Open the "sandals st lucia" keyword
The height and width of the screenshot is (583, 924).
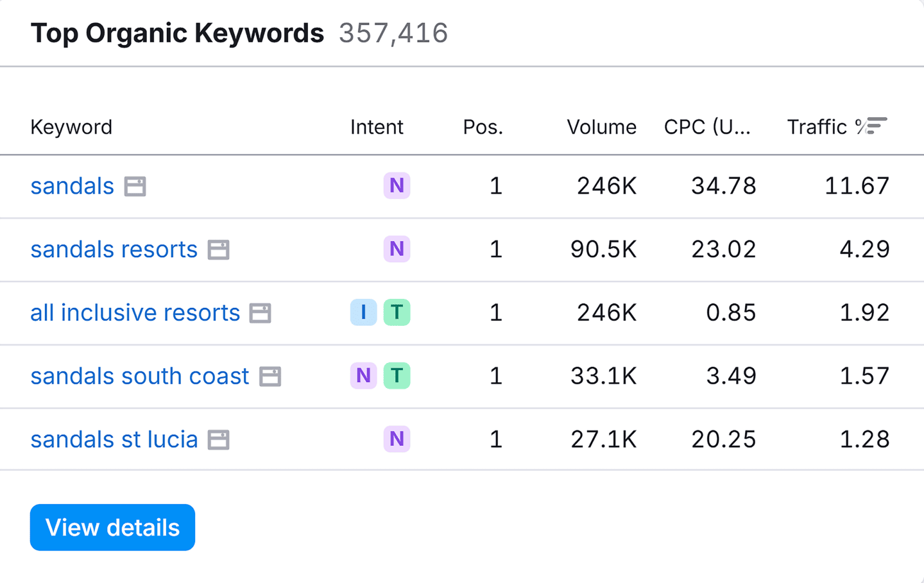114,439
